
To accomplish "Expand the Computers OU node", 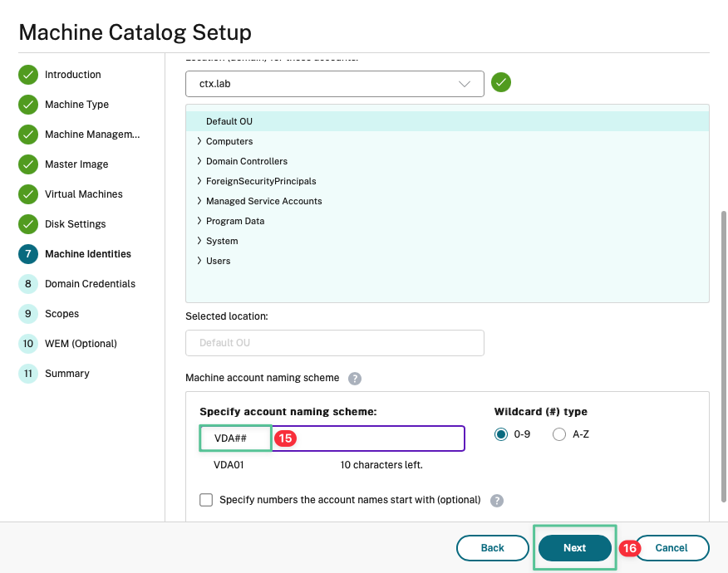I will [x=199, y=141].
